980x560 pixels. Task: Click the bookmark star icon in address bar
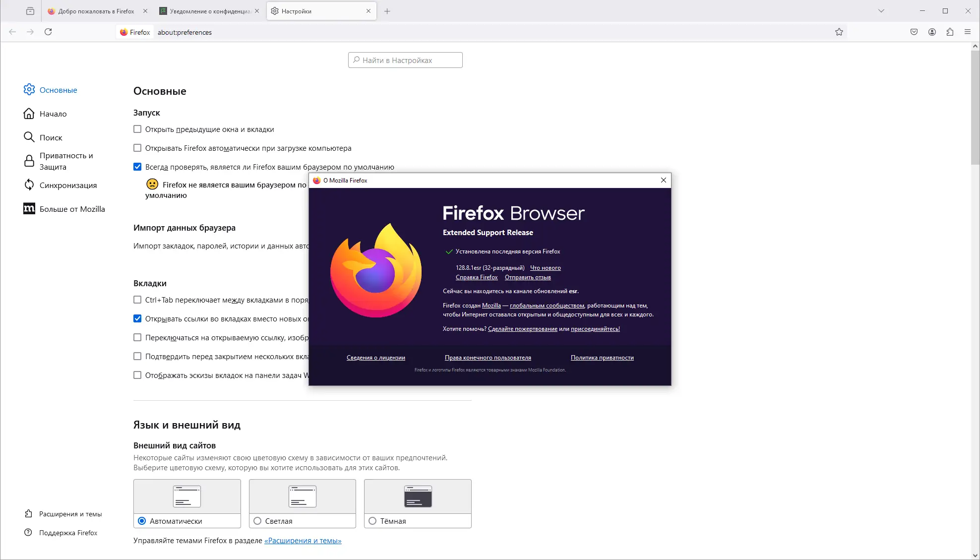839,32
